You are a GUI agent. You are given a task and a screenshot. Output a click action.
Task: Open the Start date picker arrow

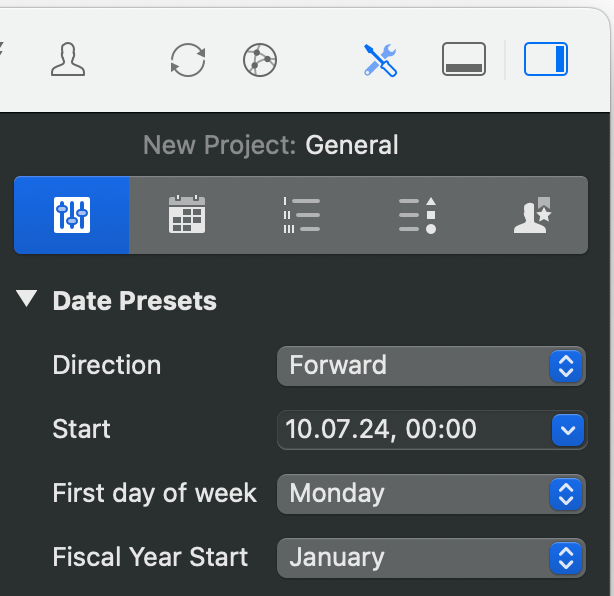(x=566, y=430)
